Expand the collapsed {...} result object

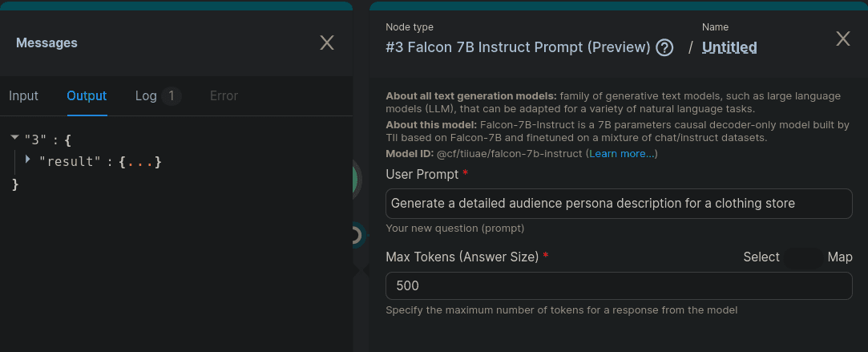pyautogui.click(x=140, y=162)
